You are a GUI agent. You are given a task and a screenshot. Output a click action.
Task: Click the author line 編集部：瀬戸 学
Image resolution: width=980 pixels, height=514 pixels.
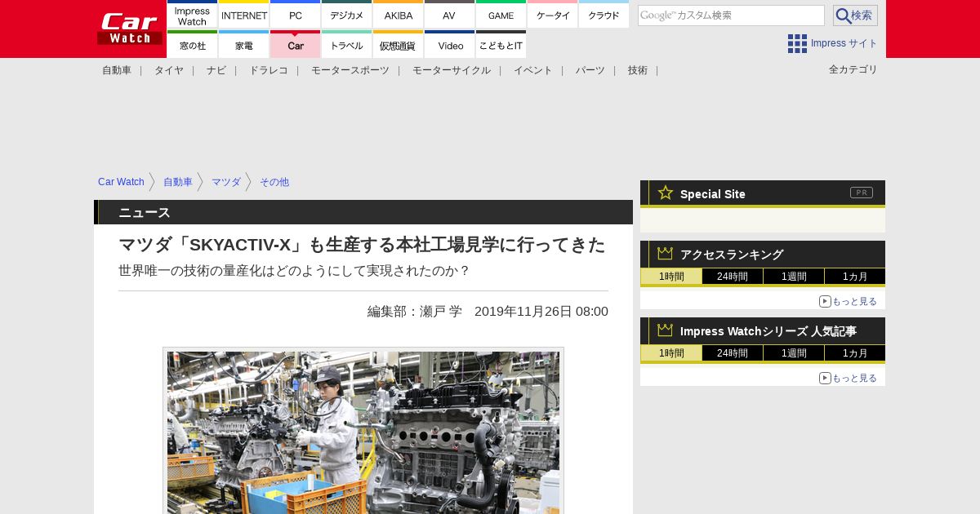pos(415,311)
